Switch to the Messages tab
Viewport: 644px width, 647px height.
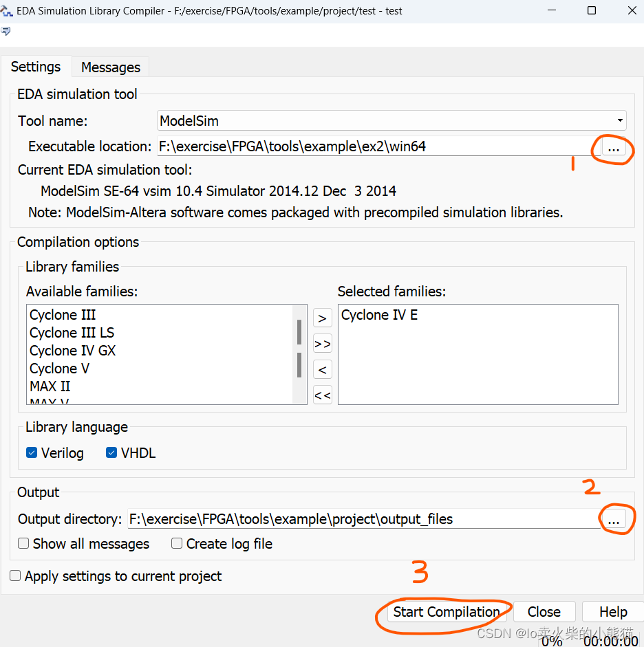[110, 67]
